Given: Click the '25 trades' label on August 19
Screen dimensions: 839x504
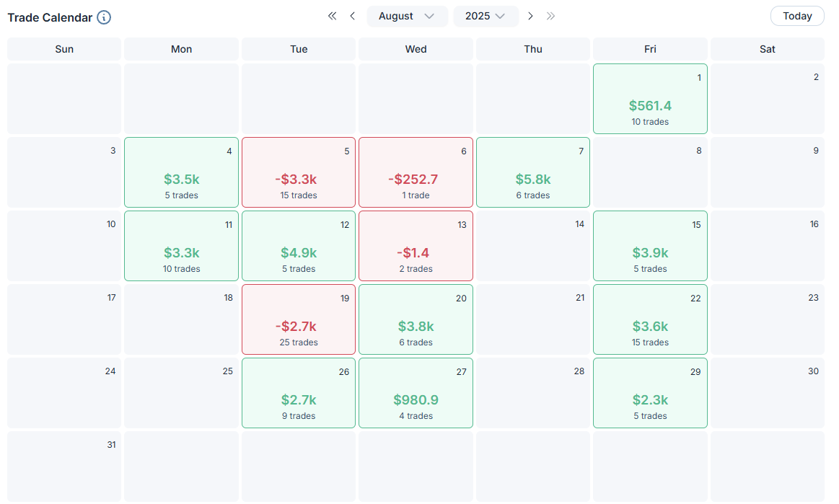Looking at the screenshot, I should [299, 342].
